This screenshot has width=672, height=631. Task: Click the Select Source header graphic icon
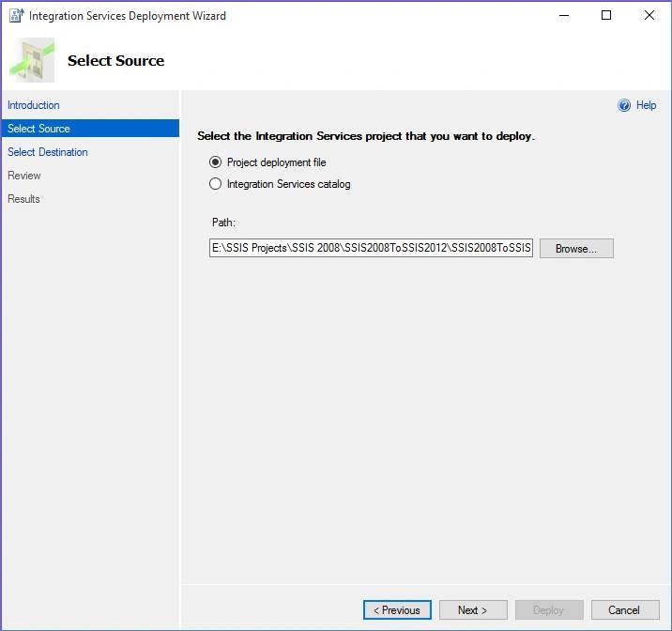33,60
